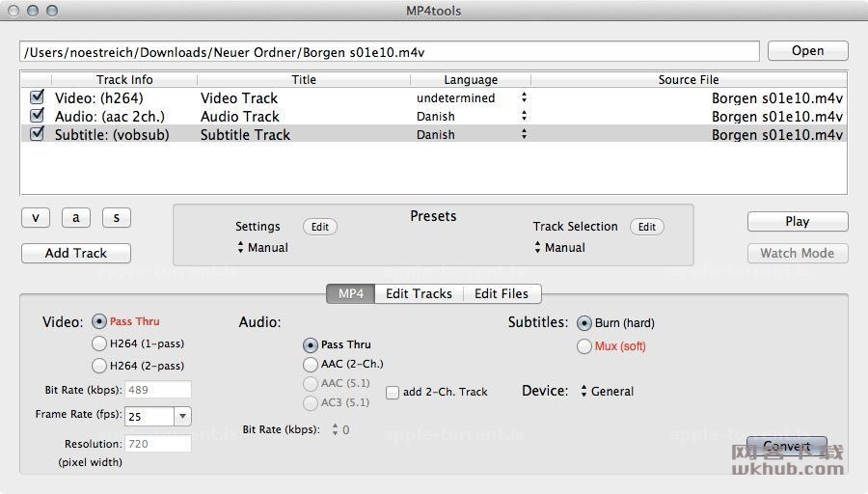Image resolution: width=868 pixels, height=494 pixels.
Task: Click the Frame Rate value field
Action: [149, 417]
